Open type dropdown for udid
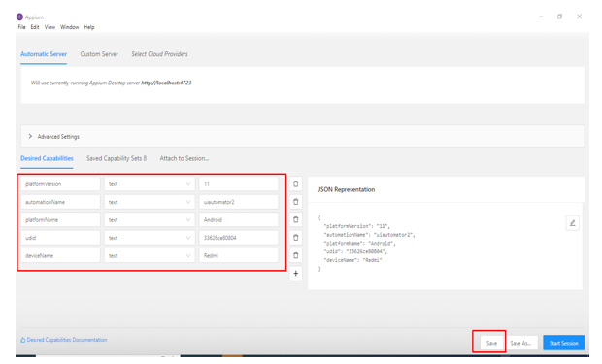602x364 pixels. (x=149, y=238)
